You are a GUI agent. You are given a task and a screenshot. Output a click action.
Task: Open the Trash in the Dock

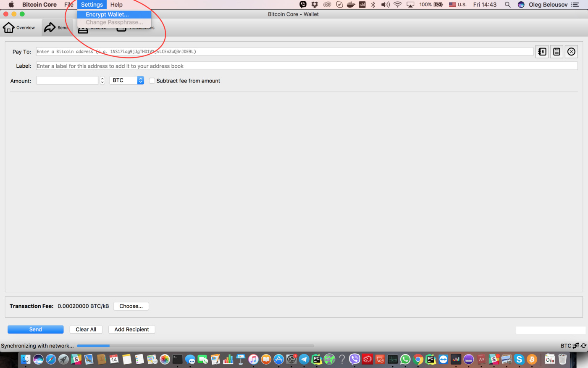tap(562, 360)
